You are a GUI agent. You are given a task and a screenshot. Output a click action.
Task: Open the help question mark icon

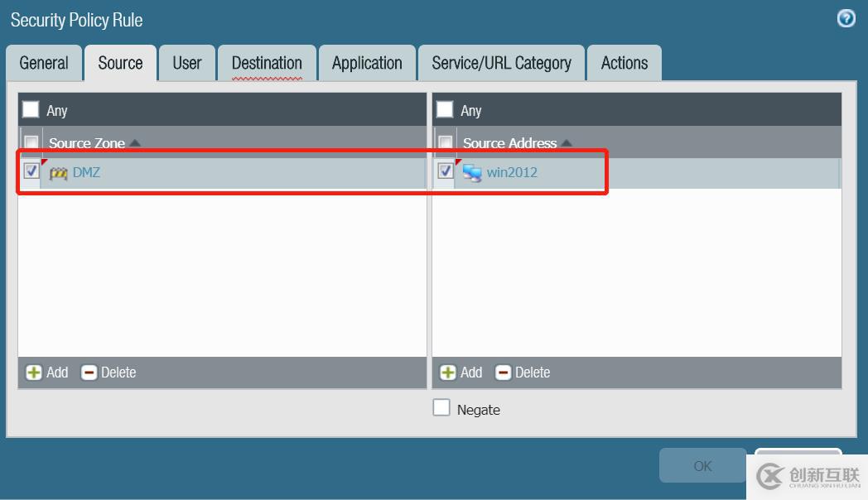pyautogui.click(x=846, y=19)
